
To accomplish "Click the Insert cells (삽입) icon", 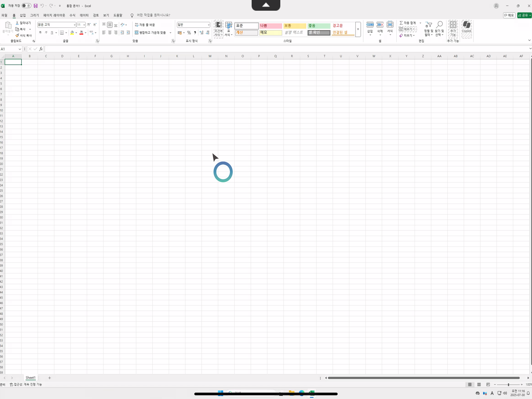I will click(x=370, y=25).
